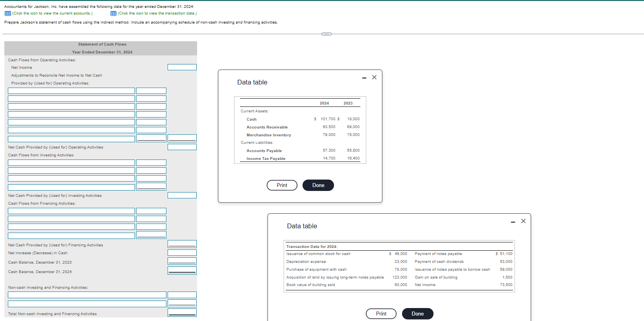Screen dimensions: 644x321
Task: Select the first financing activity description field
Action: pyautogui.click(x=71, y=211)
